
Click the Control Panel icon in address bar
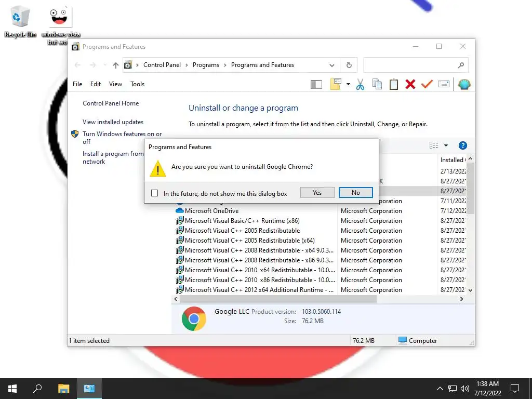(128, 65)
